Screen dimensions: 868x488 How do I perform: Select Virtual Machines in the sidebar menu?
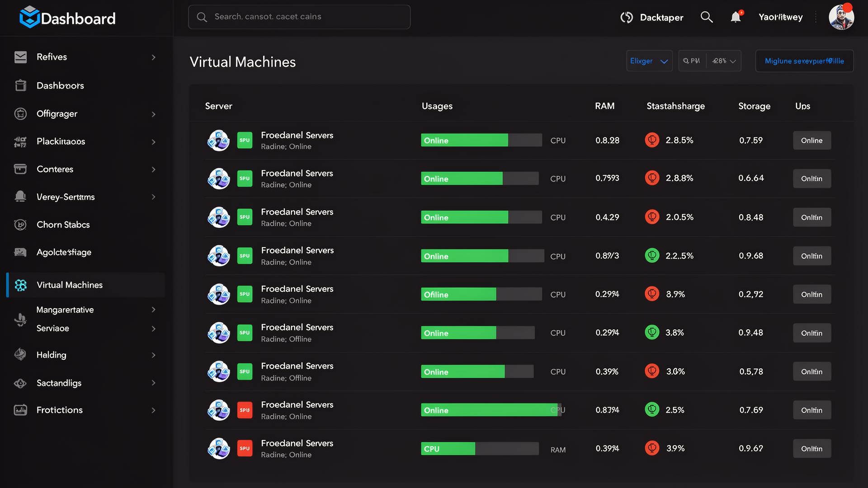coord(69,285)
